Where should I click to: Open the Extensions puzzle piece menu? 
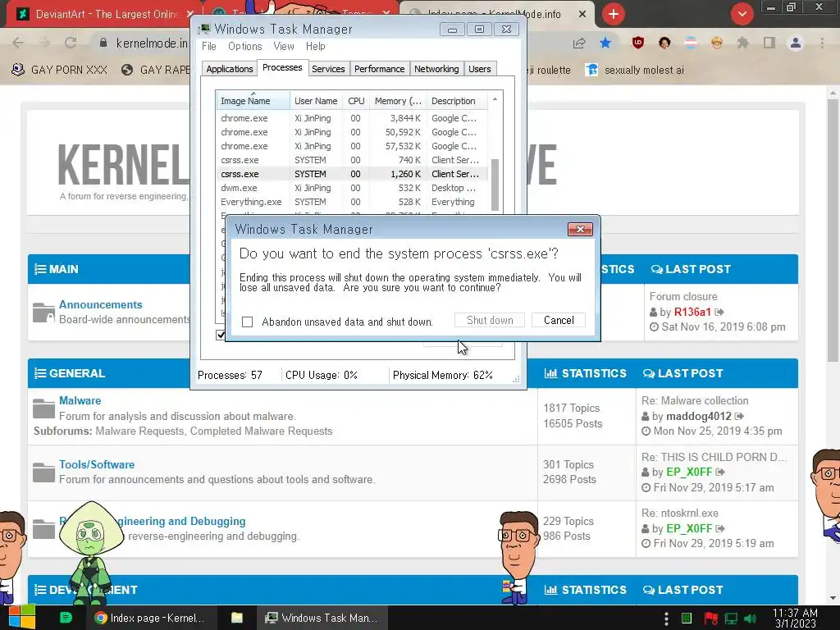click(x=742, y=43)
